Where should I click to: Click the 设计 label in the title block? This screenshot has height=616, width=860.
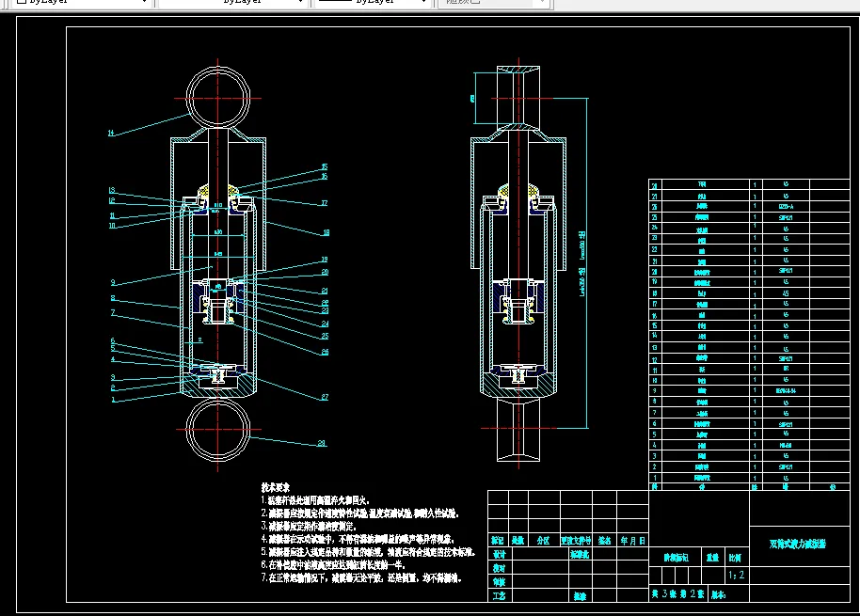499,555
